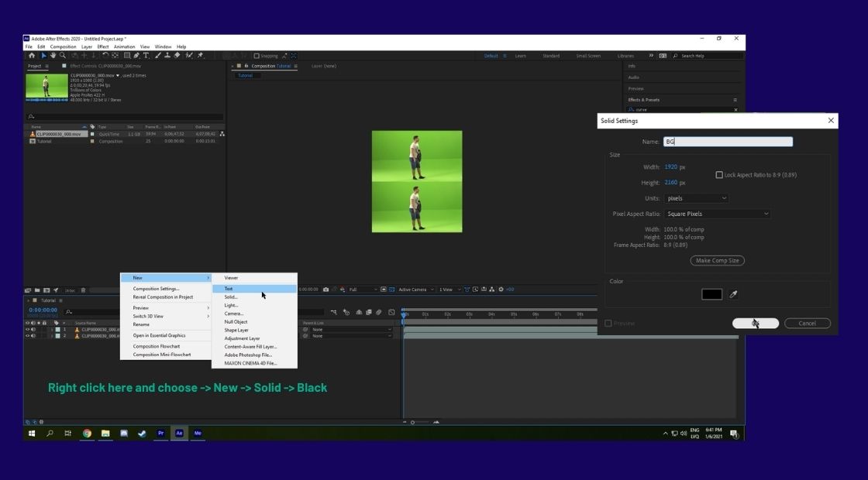Hide layer 1 CLIP0000030_000.mov visibility
This screenshot has height=480, width=868.
(x=29, y=328)
